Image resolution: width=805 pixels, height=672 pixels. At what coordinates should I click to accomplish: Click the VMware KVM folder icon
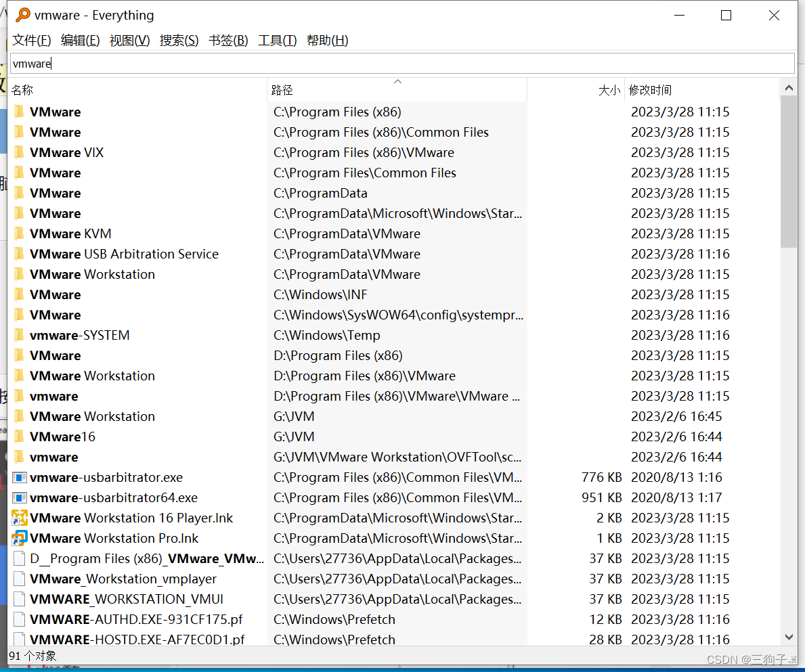[x=20, y=233]
